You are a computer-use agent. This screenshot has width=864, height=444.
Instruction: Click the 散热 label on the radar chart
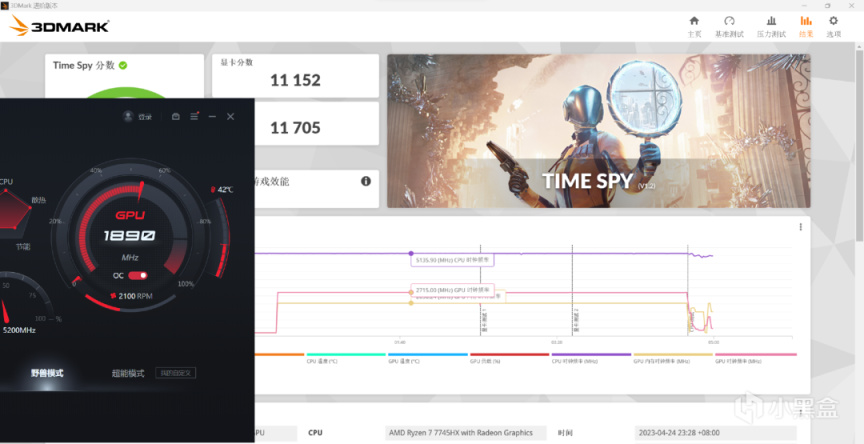39,200
